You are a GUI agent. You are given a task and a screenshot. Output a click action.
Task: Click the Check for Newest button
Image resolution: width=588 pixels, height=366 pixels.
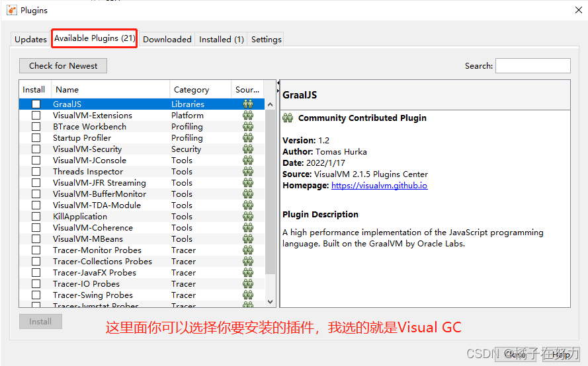(63, 66)
